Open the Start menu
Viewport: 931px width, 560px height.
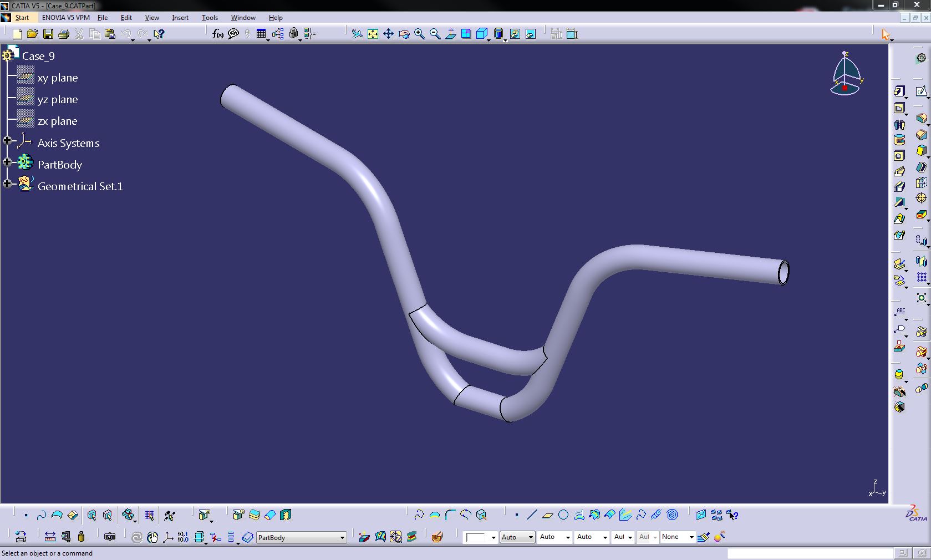click(x=22, y=18)
